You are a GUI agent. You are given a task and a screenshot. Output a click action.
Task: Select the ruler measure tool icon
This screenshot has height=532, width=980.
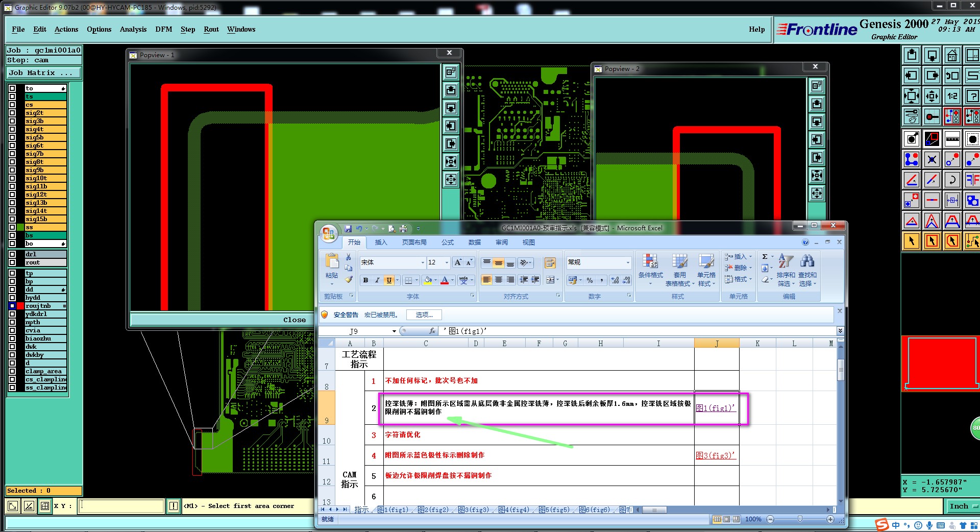pyautogui.click(x=952, y=139)
